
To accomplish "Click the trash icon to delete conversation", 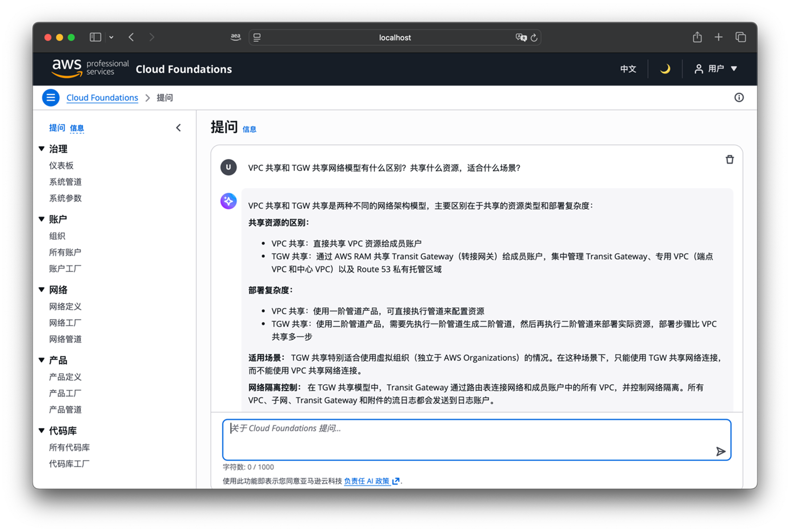I will pos(730,159).
